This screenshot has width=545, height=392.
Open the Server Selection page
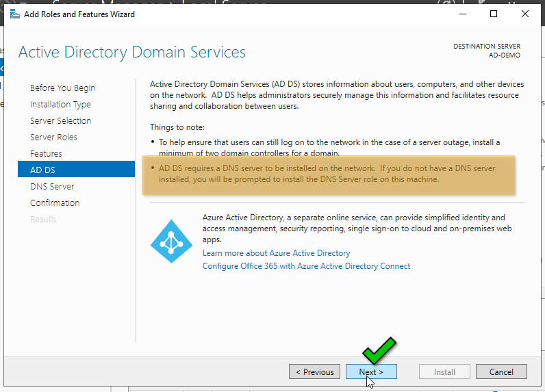(60, 120)
